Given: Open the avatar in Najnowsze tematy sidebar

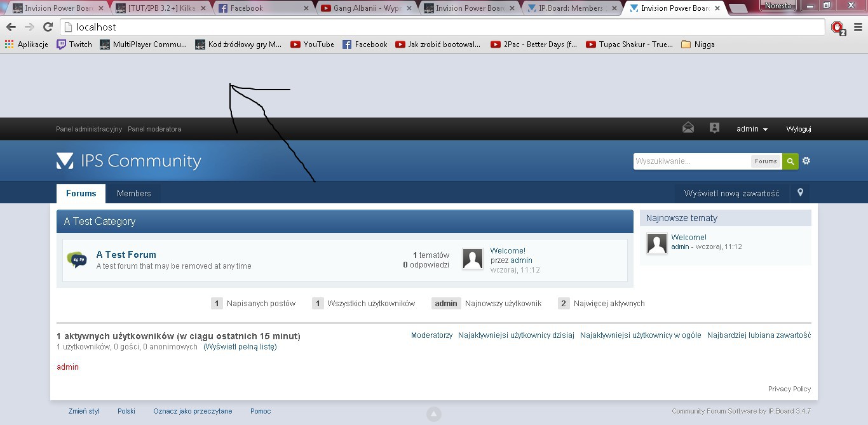Looking at the screenshot, I should coord(657,243).
